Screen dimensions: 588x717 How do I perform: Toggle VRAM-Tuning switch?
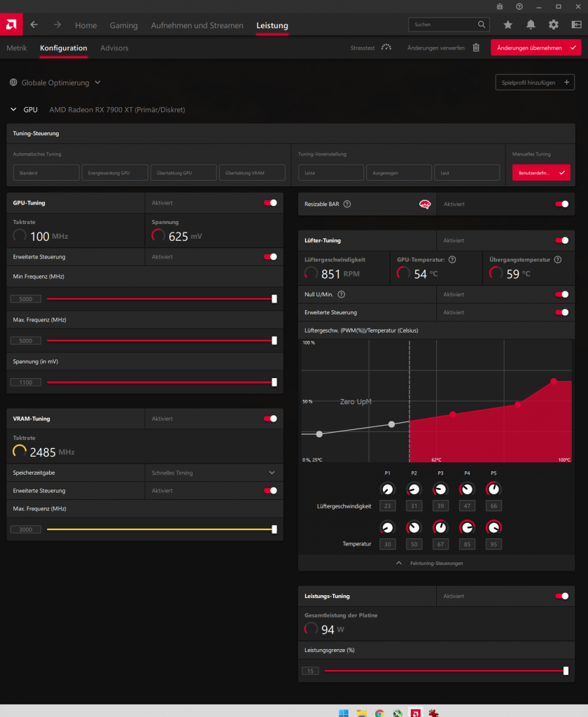[x=270, y=419]
